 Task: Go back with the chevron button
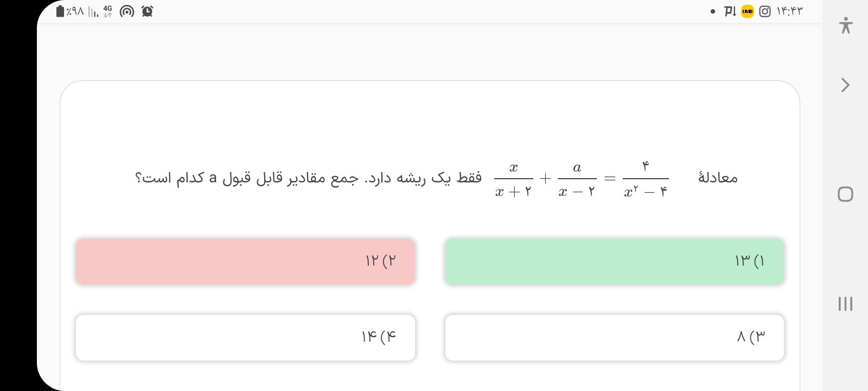click(x=845, y=85)
